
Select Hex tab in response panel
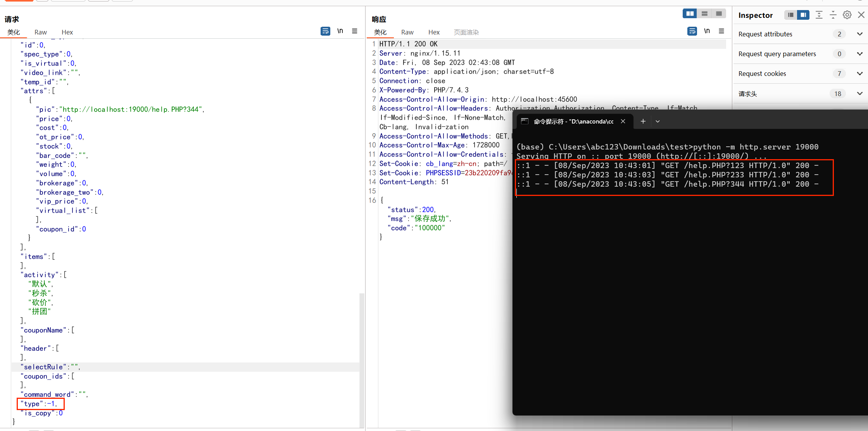point(434,32)
